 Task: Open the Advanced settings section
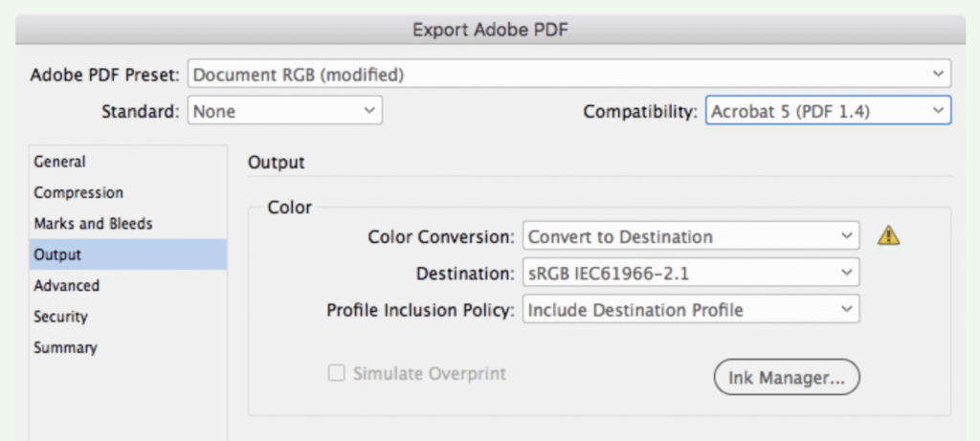(66, 286)
